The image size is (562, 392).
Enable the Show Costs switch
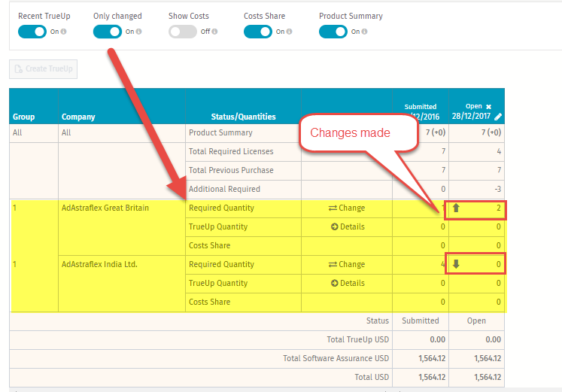(x=183, y=32)
